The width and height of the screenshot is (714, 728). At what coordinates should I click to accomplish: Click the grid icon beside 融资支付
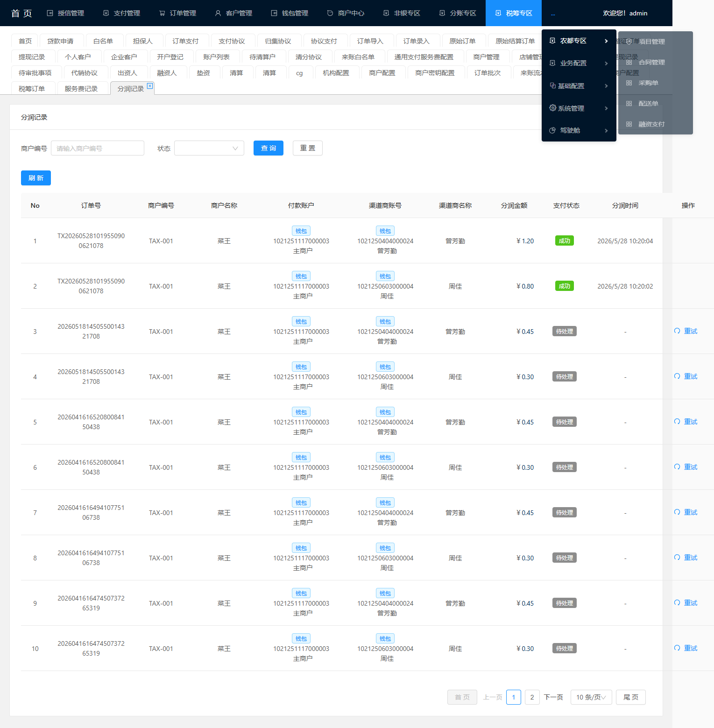coord(629,124)
